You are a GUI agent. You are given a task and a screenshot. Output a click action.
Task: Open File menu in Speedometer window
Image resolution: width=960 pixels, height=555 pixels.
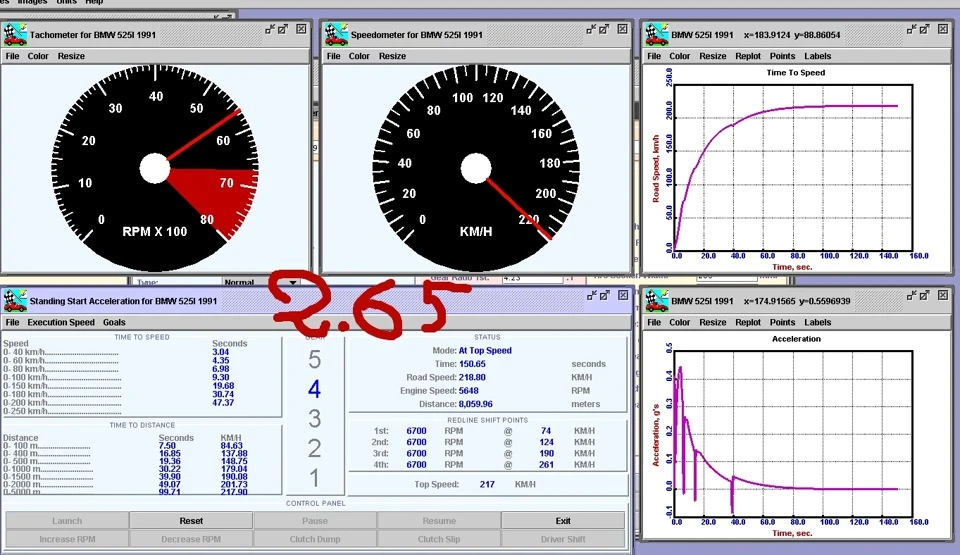334,56
